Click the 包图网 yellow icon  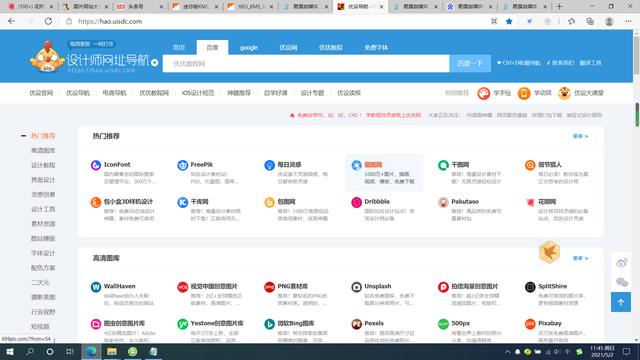269,202
